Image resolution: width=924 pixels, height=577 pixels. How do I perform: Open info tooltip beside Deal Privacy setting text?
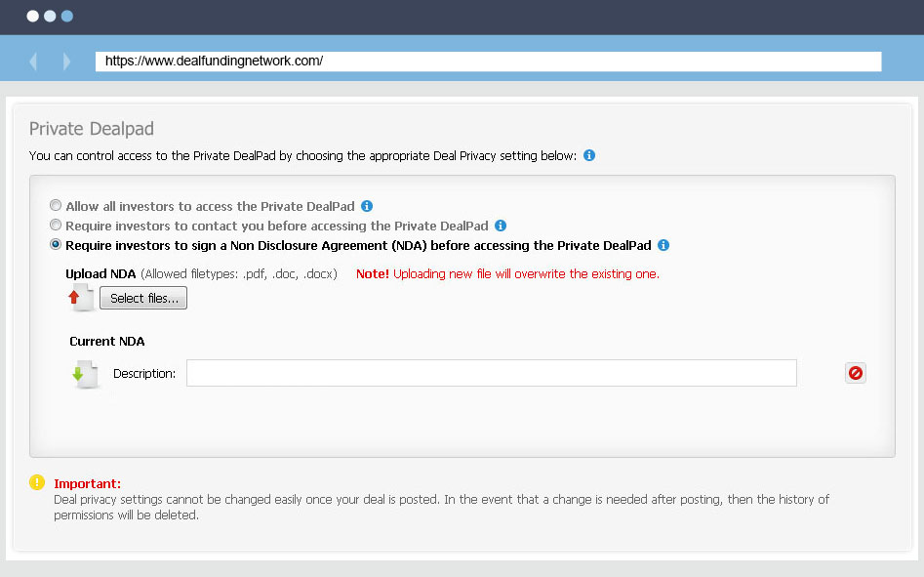(589, 155)
